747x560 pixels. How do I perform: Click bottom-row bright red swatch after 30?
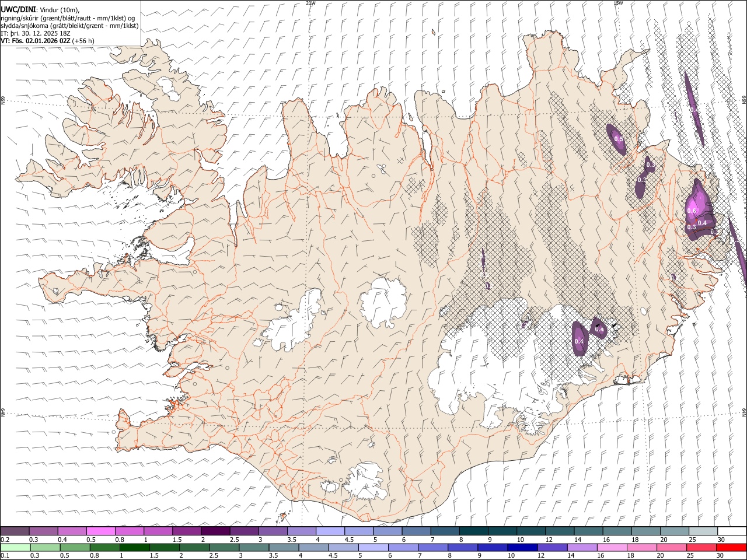coord(731,547)
